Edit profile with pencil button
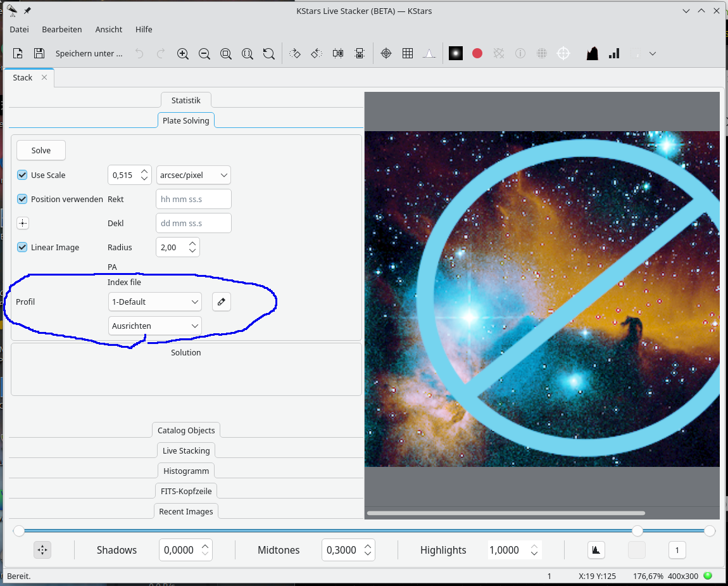The width and height of the screenshot is (728, 586). point(222,302)
